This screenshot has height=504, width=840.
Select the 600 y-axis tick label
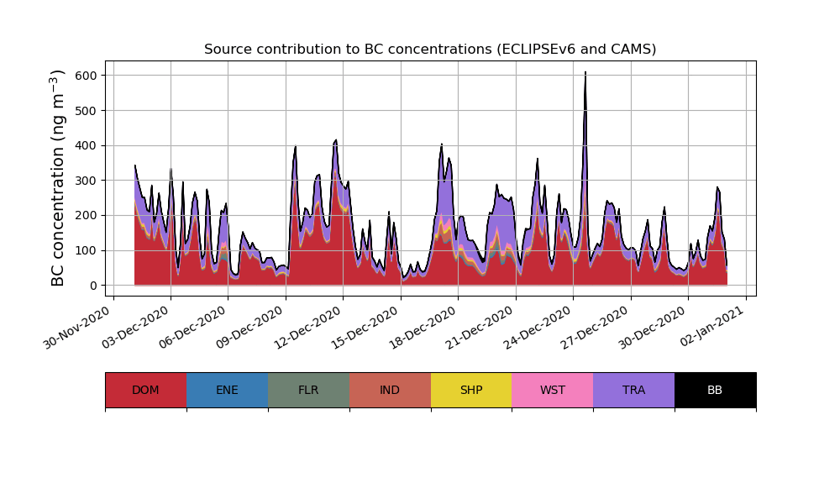coord(87,76)
